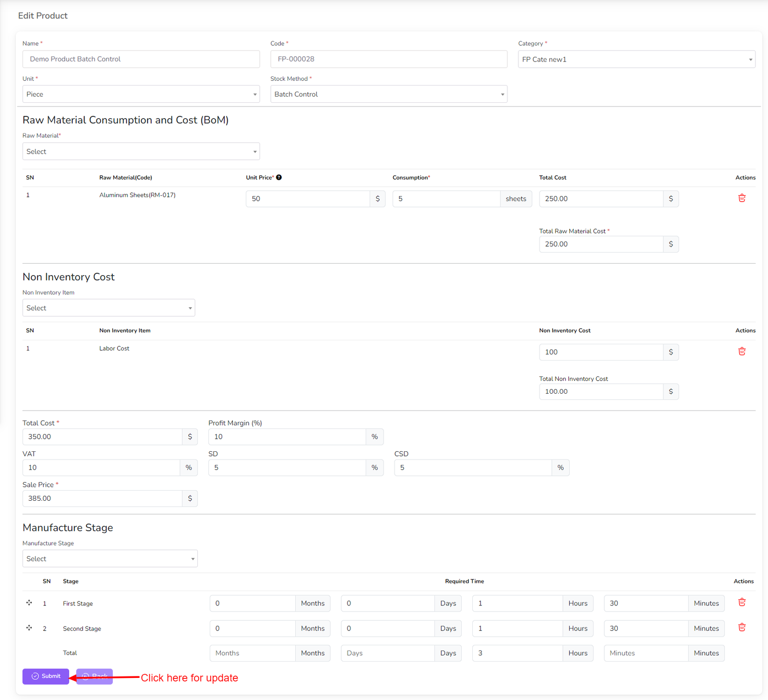Focus the Profit Margin input
768x700 pixels.
point(287,437)
